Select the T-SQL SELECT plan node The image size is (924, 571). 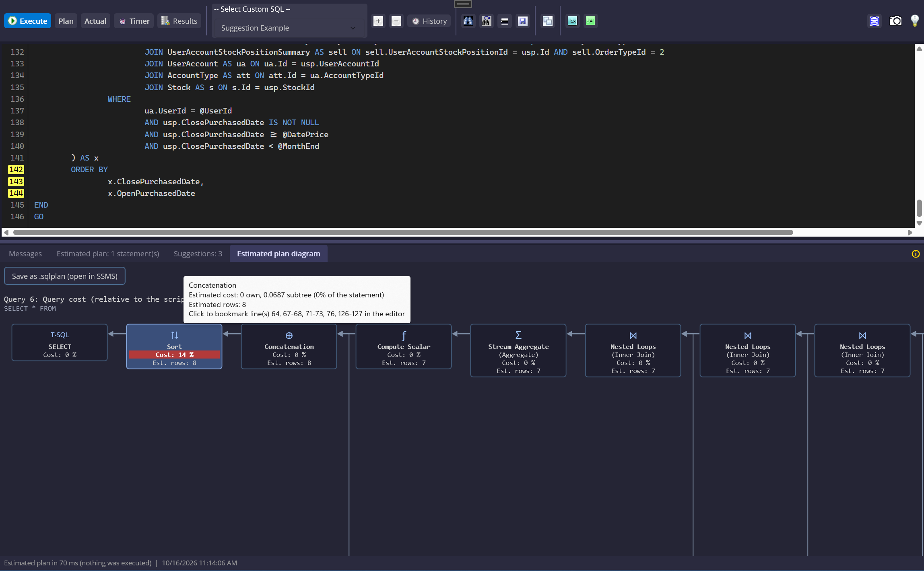60,343
